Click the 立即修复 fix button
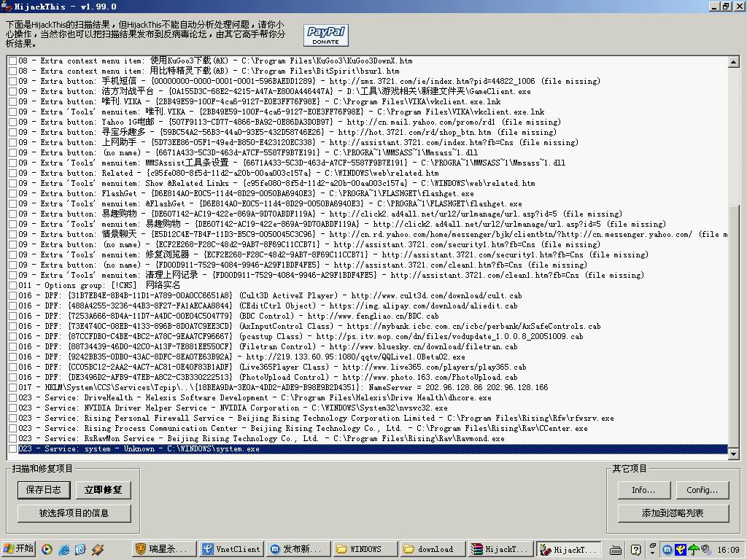 coord(103,489)
